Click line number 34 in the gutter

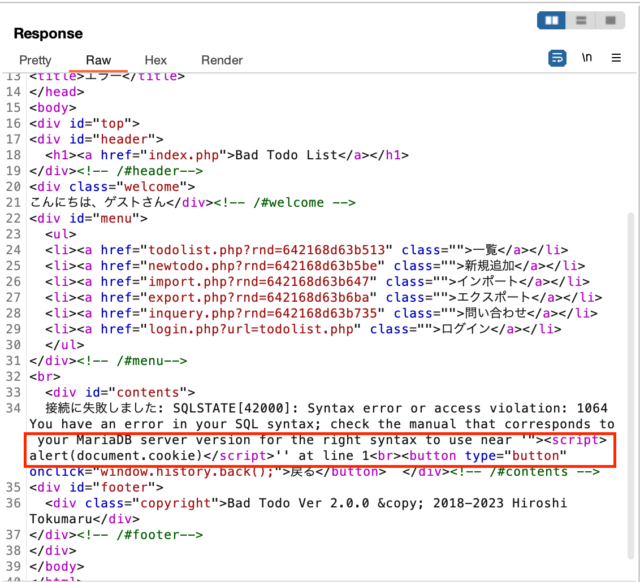pos(13,408)
